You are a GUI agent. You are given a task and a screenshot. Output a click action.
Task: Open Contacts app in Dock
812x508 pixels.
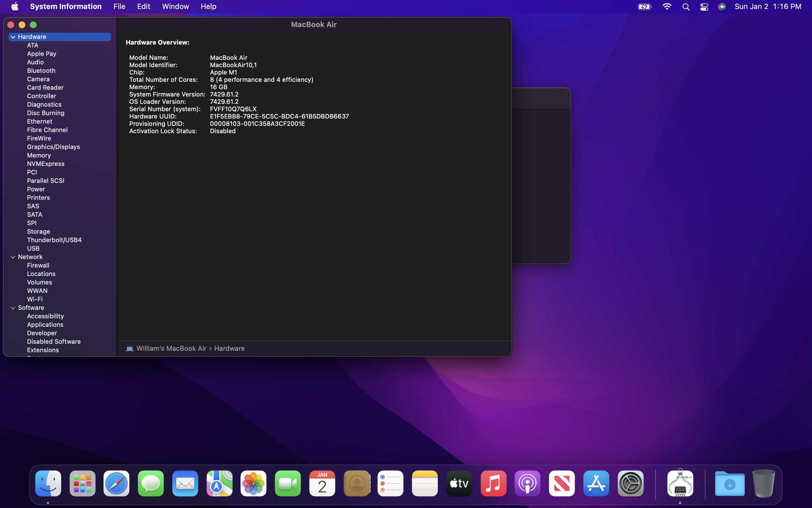pyautogui.click(x=357, y=484)
